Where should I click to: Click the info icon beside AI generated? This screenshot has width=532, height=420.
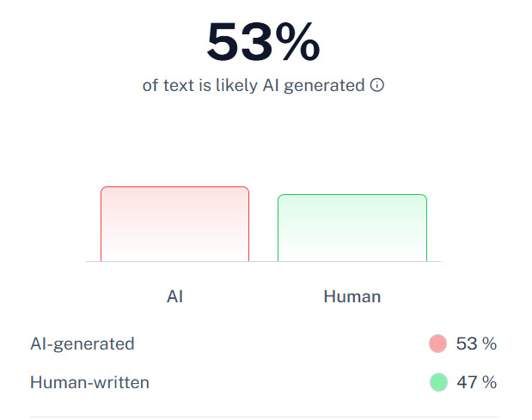[x=376, y=86]
